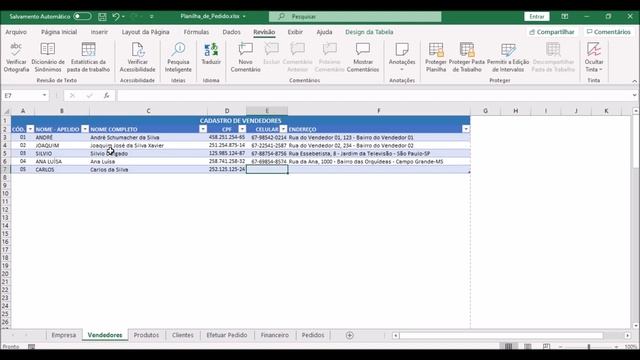Open Pesquisa Inteligente
Screen dimensions: 640x360
pyautogui.click(x=178, y=57)
